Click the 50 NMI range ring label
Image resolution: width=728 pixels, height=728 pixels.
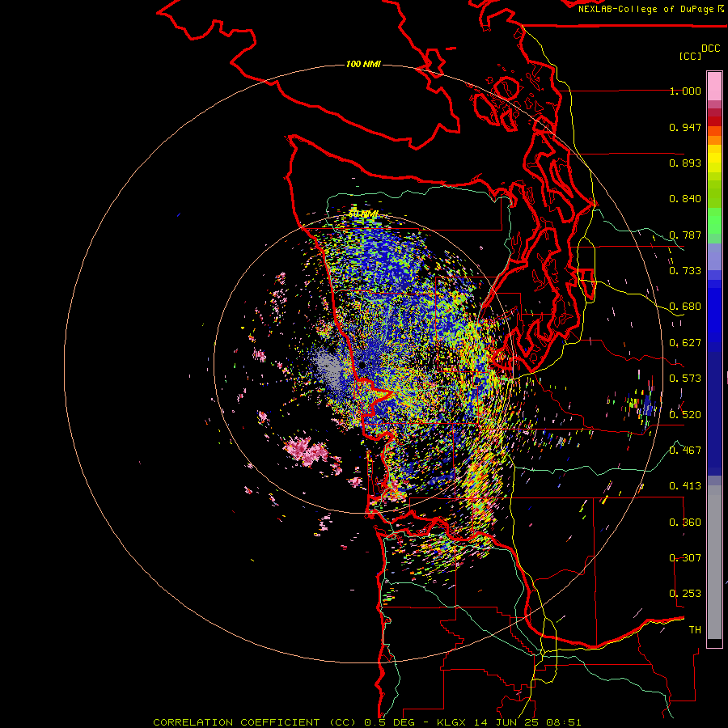[363, 214]
